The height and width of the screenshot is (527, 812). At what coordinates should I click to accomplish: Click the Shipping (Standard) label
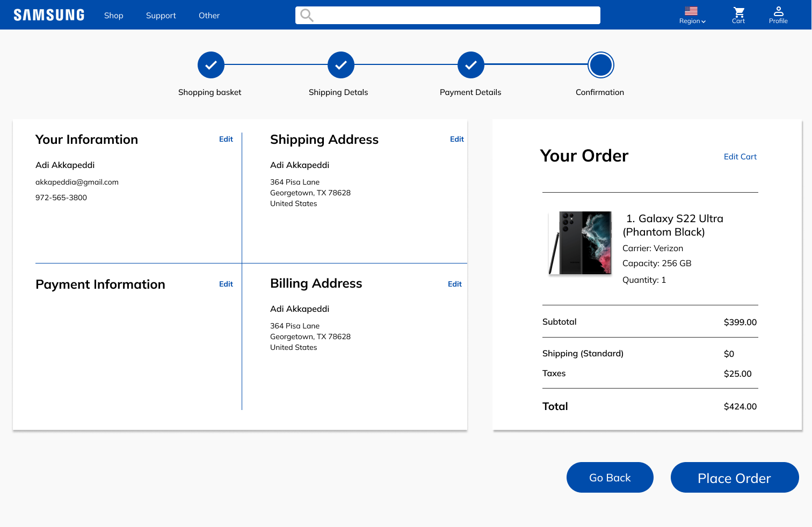tap(583, 353)
